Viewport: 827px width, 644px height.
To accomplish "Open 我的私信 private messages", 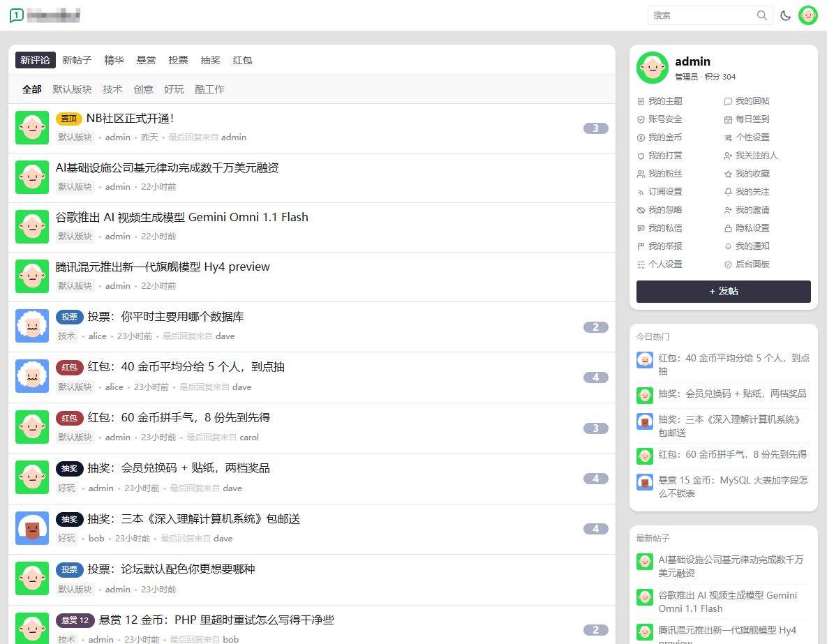I will (x=660, y=228).
